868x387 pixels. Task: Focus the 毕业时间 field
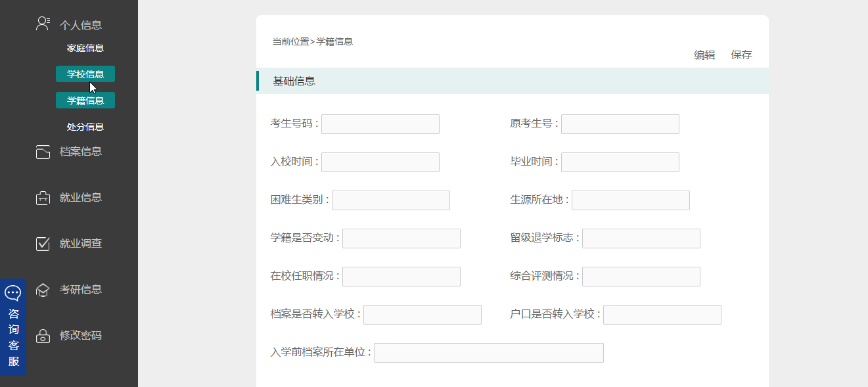(620, 162)
